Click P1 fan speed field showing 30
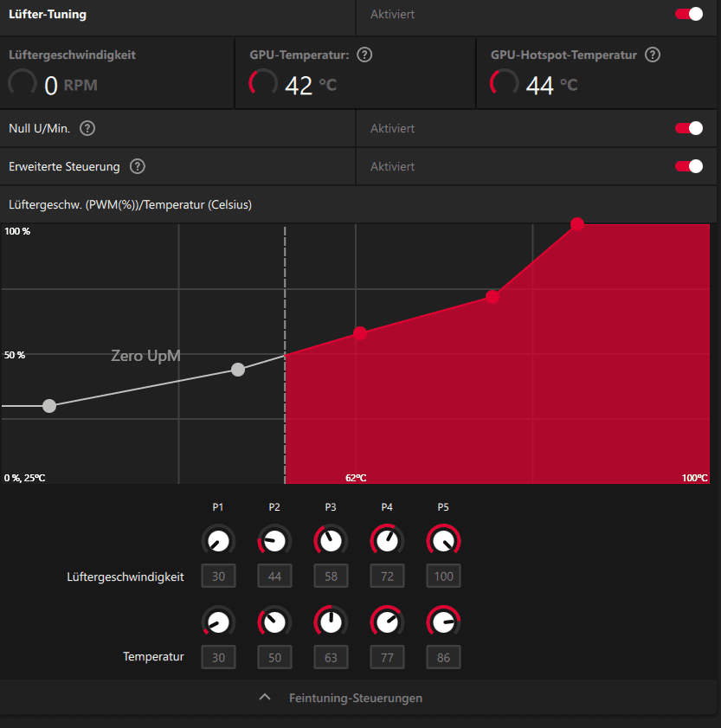Image resolution: width=721 pixels, height=728 pixels. (x=218, y=577)
